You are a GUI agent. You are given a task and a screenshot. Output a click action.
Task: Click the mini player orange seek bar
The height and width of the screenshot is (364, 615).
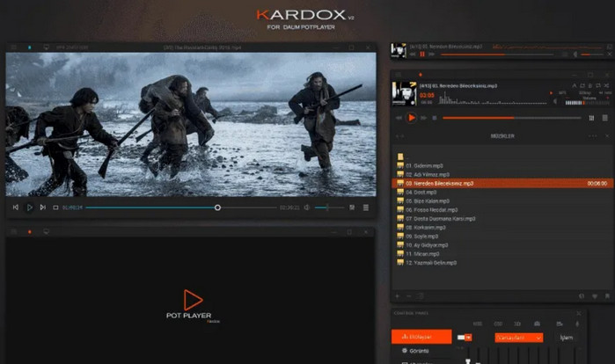coord(497,55)
